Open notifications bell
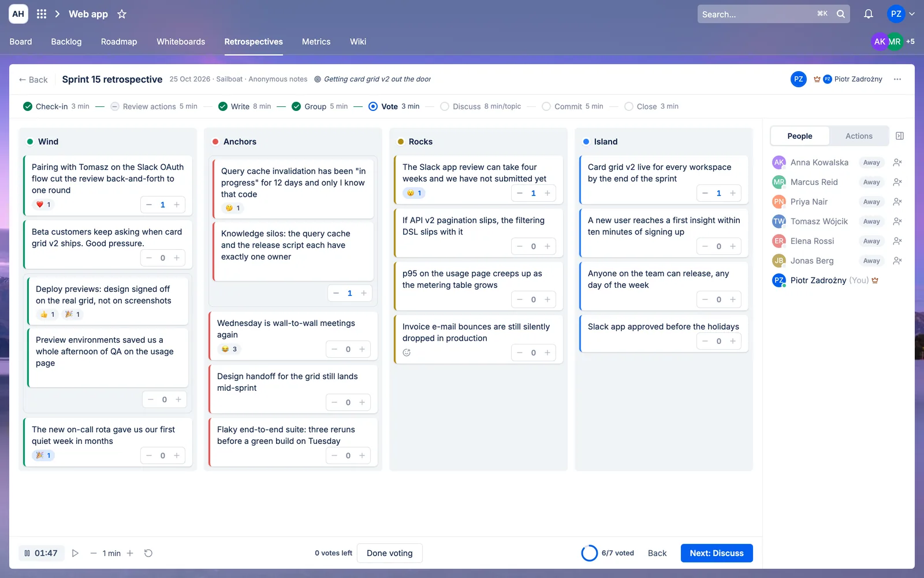 [x=868, y=14]
